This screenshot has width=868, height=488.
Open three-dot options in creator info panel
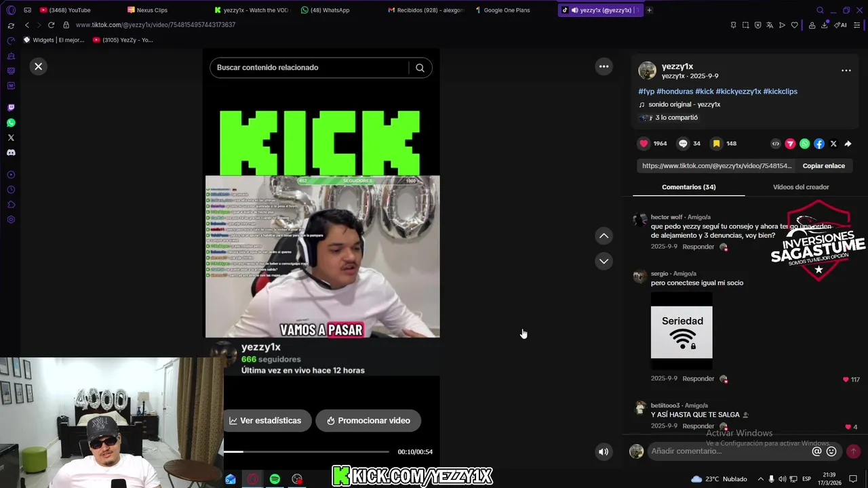(846, 70)
